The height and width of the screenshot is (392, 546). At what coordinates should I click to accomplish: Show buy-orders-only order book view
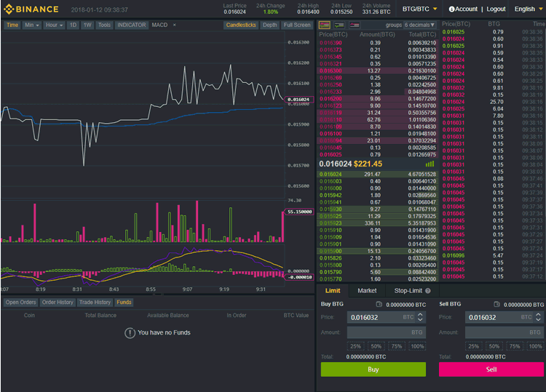[339, 25]
